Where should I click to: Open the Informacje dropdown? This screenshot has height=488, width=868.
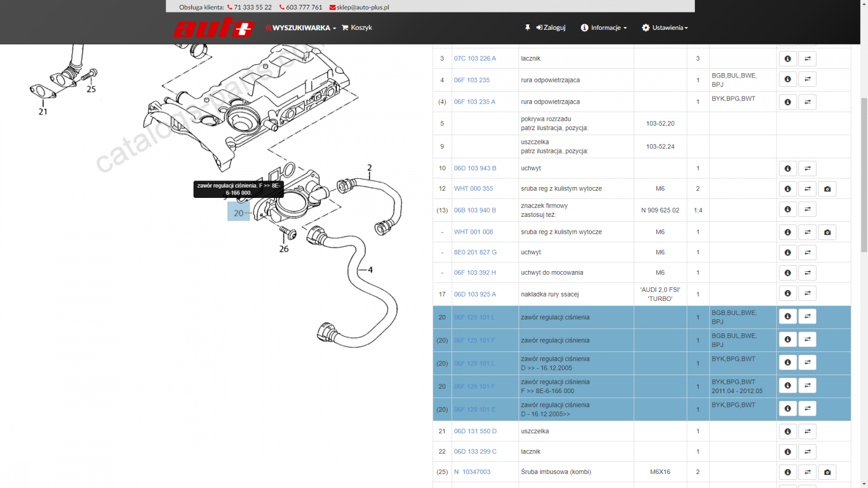(x=604, y=28)
